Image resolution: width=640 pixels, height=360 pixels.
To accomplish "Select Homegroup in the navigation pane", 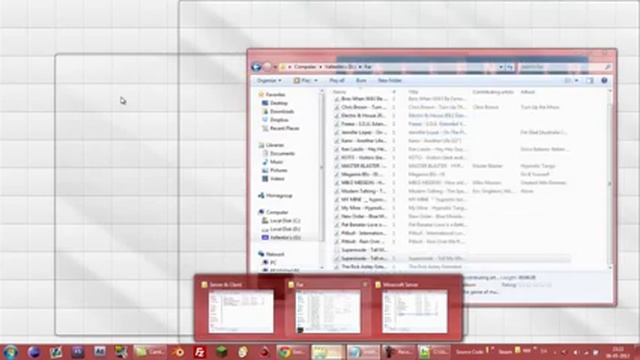I will point(279,196).
